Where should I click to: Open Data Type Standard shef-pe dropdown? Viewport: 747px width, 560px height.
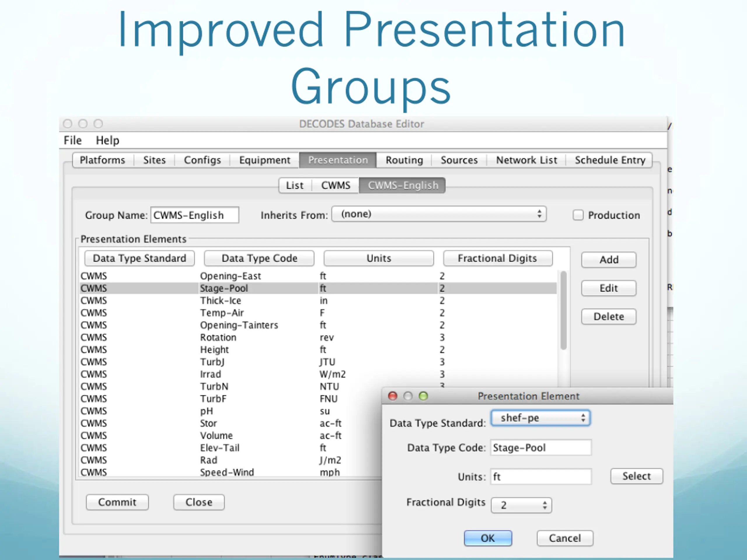coord(540,418)
